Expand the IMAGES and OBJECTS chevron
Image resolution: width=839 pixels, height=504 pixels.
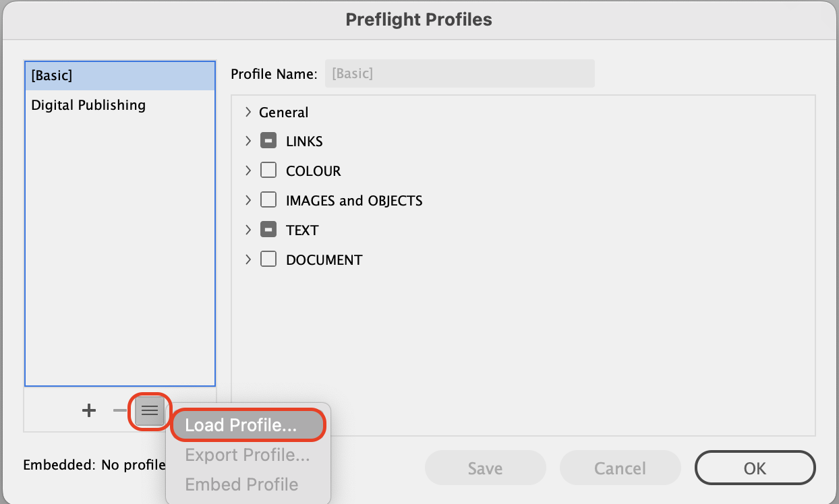point(248,200)
